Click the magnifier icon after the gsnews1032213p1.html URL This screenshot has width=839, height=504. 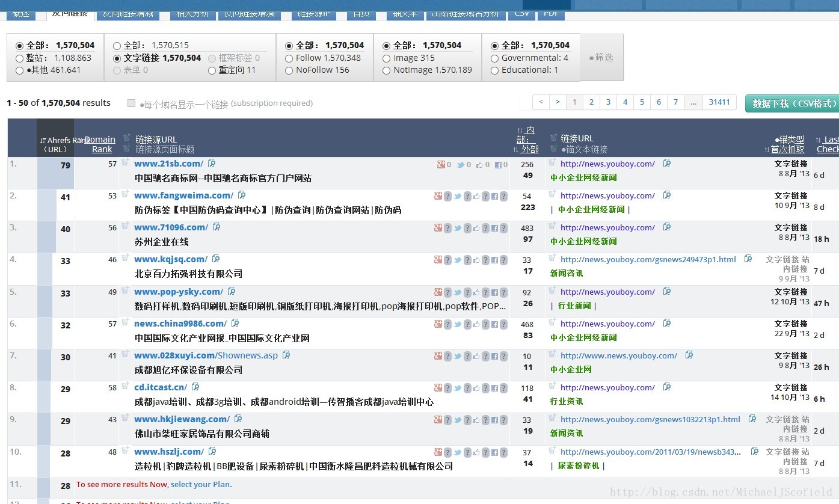(752, 419)
